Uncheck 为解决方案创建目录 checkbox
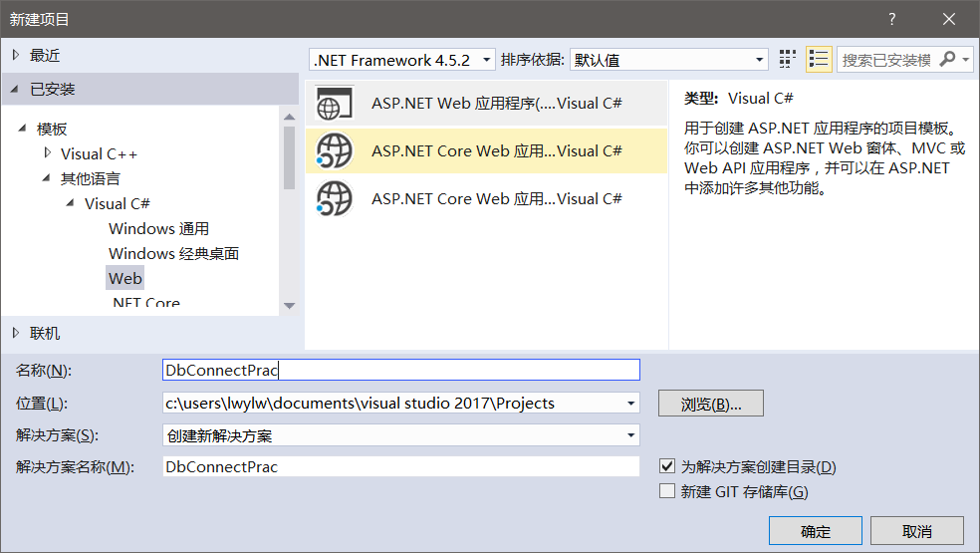Screen dimensions: 980x553 [x=667, y=466]
